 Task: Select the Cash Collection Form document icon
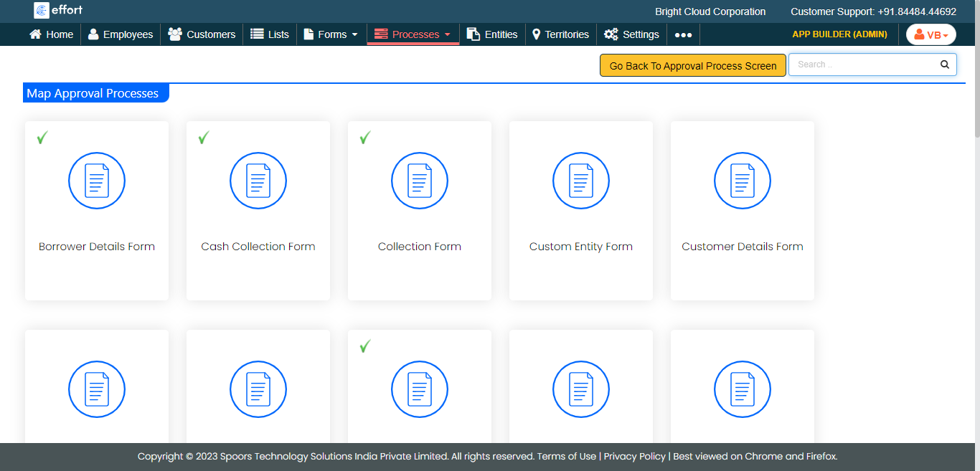point(258,181)
